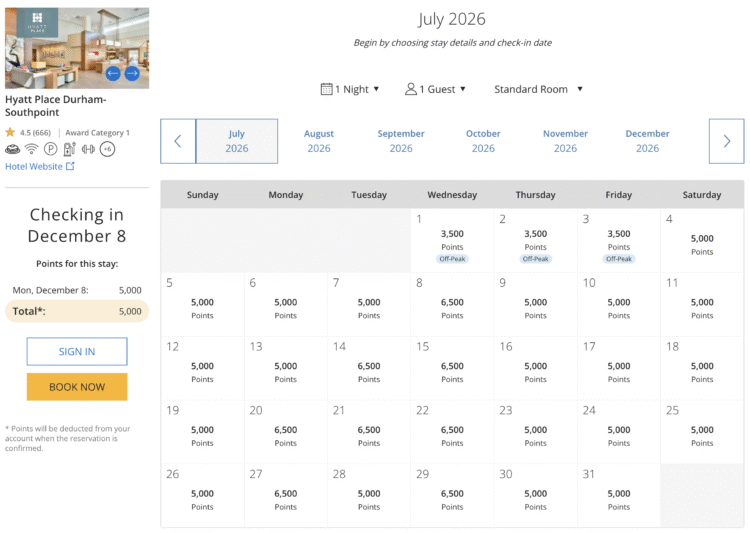This screenshot has height=533, width=750.
Task: Switch to December 2026 tab
Action: point(648,141)
